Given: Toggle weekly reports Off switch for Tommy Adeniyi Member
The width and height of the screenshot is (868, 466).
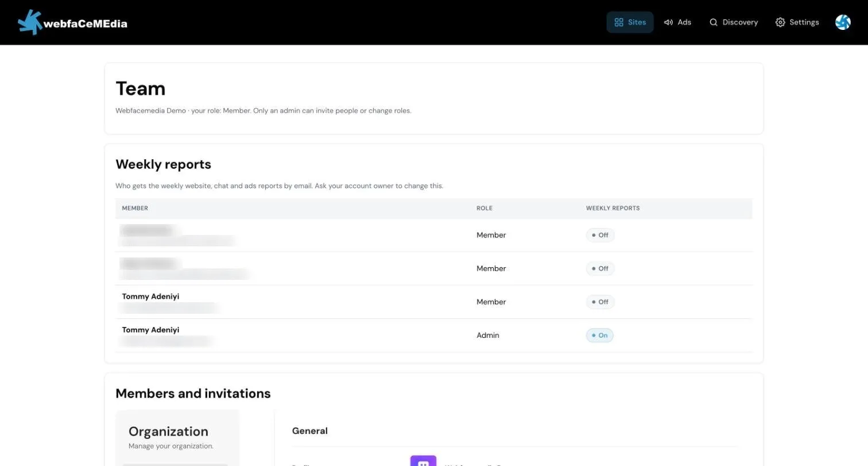Looking at the screenshot, I should pyautogui.click(x=600, y=302).
